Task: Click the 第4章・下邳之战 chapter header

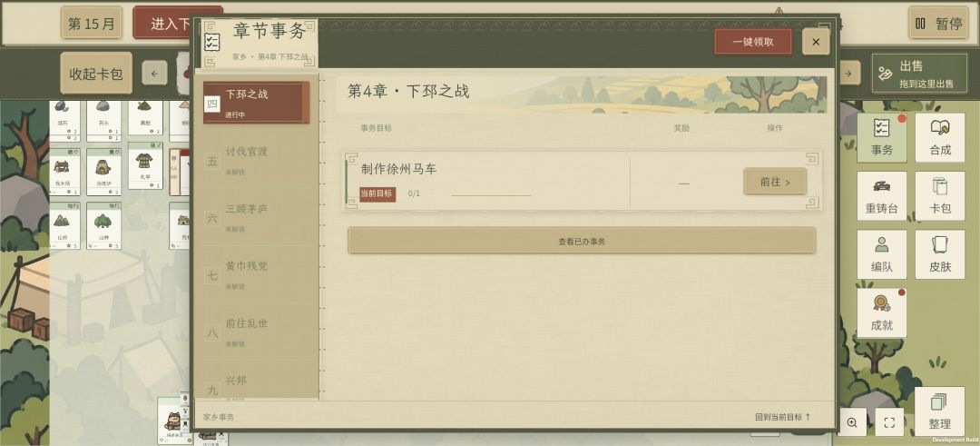Action: 408,92
